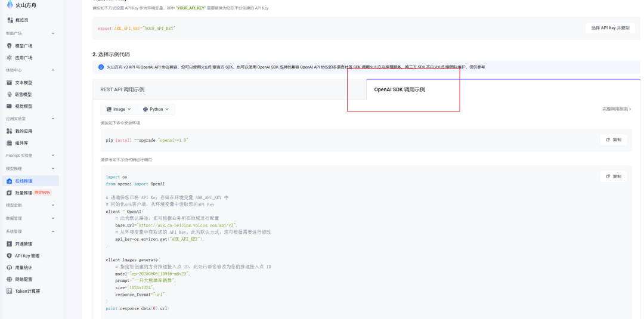Collapse the 模型推理 section
Screen dimensions: 644x319
tap(53, 168)
